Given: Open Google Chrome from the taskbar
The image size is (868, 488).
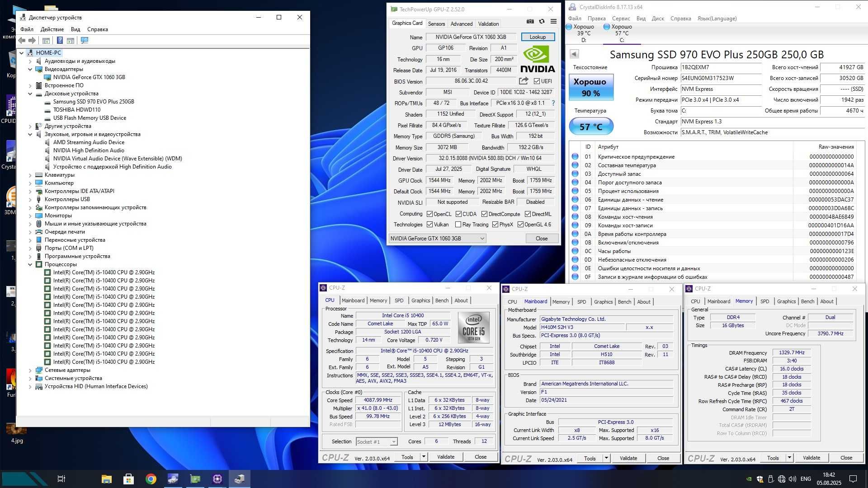Looking at the screenshot, I should coord(151,479).
